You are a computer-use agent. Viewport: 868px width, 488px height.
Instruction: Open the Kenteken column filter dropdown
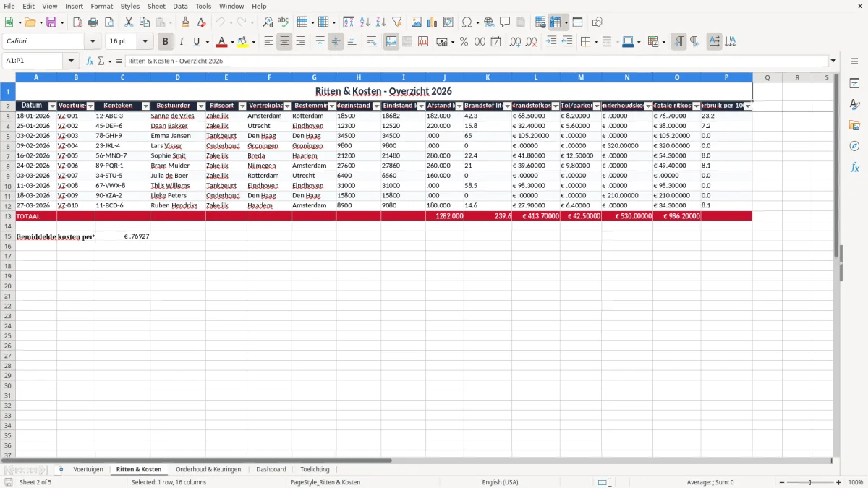pos(145,106)
